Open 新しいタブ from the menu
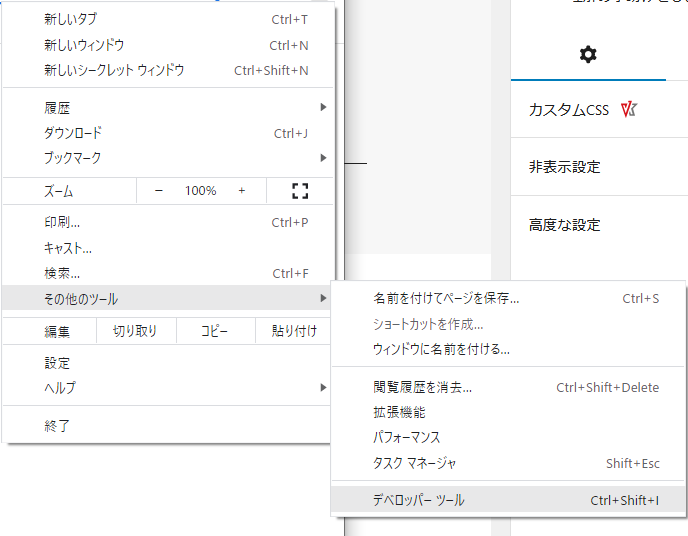Image resolution: width=688 pixels, height=536 pixels. tap(70, 19)
